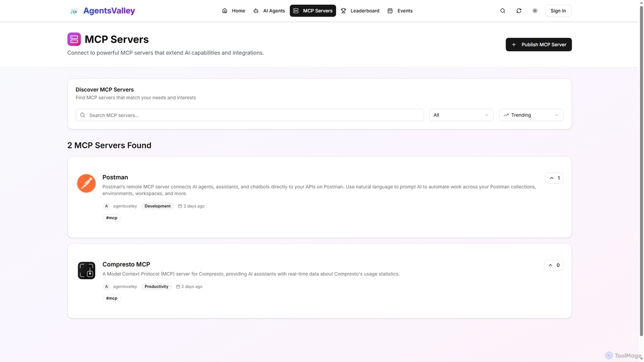This screenshot has width=644, height=362.
Task: Click agentsvalley author on Postman card
Action: 125,206
